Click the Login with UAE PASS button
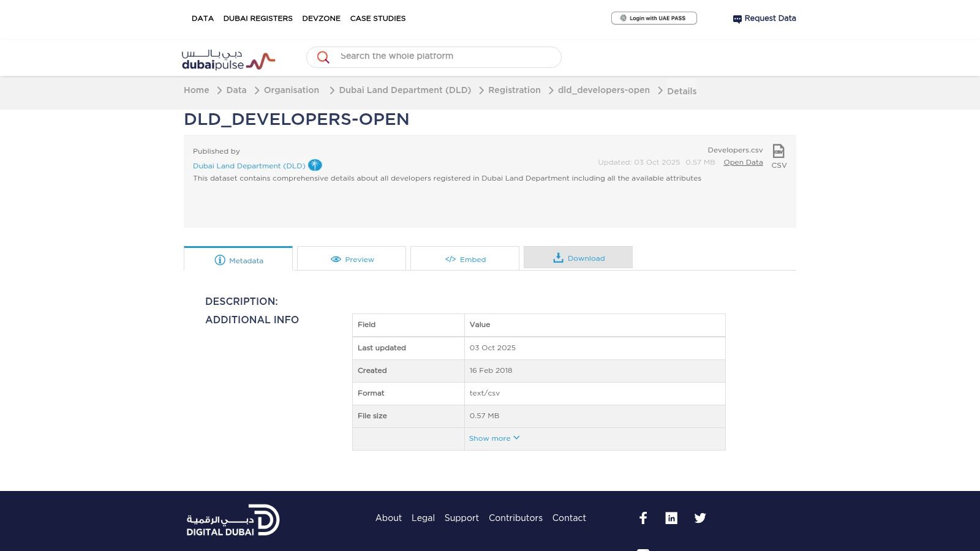This screenshot has height=551, width=980. click(654, 18)
